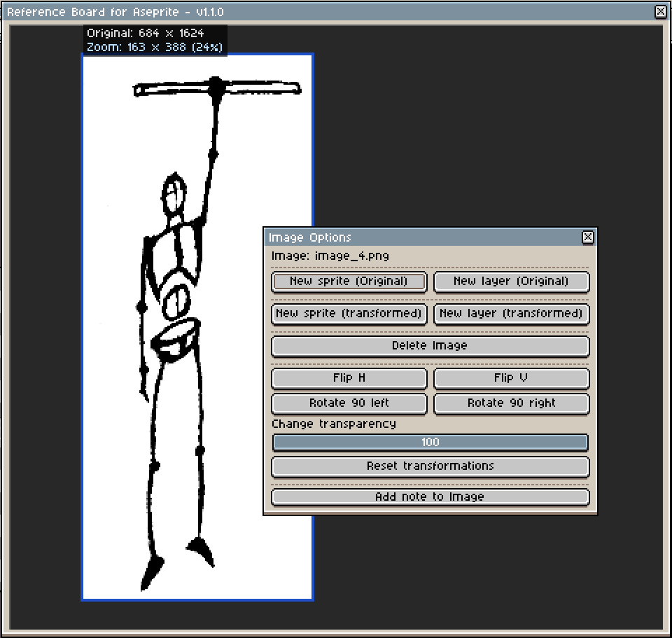Screen dimensions: 672x638
Task: Rotate the image 90 left
Action: pyautogui.click(x=349, y=403)
